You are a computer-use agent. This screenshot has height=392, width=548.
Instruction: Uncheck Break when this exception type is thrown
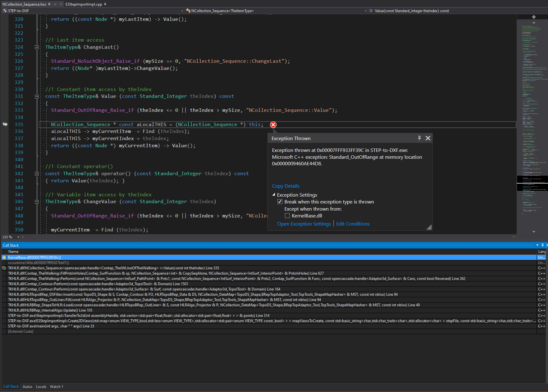pyautogui.click(x=280, y=202)
